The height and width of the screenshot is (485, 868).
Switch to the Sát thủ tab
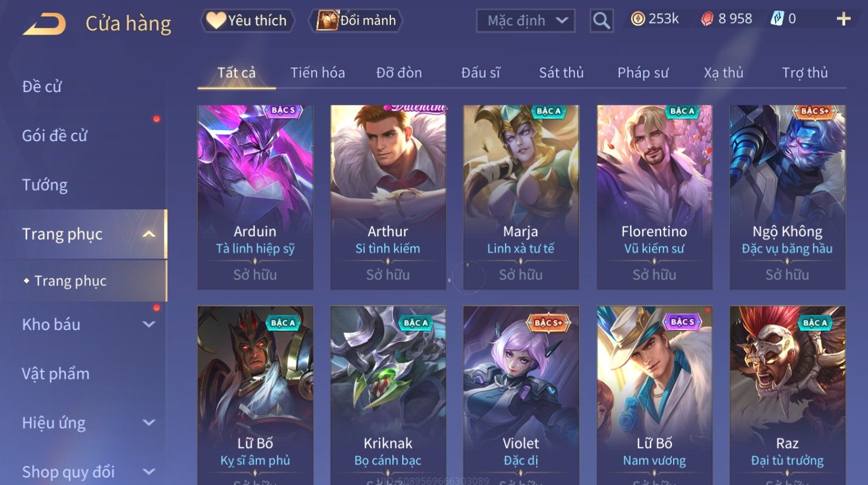561,73
